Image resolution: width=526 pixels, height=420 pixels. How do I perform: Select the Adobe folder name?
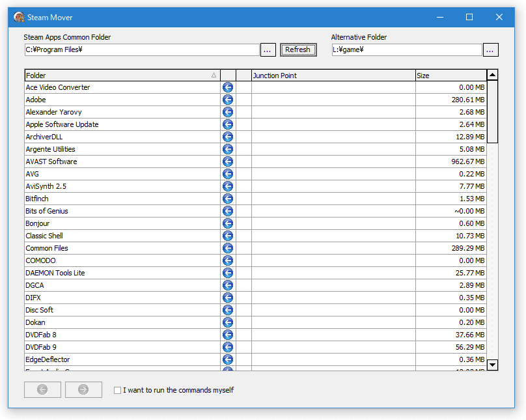tap(36, 100)
